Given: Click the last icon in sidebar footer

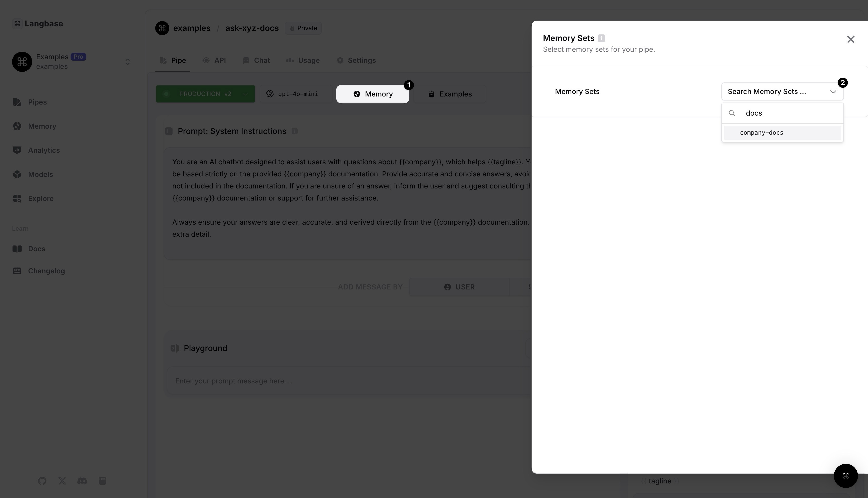Looking at the screenshot, I should (102, 481).
